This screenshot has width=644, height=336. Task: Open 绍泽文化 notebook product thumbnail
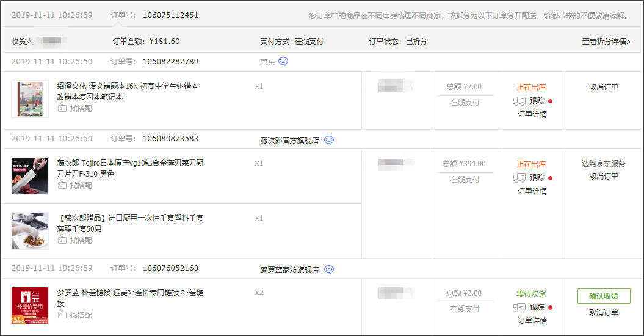pos(30,99)
